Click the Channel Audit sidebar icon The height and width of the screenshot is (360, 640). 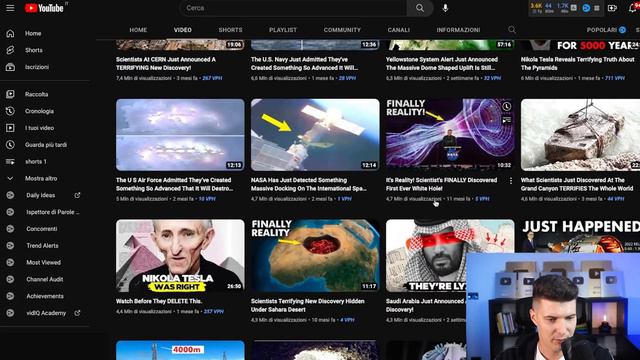point(10,279)
